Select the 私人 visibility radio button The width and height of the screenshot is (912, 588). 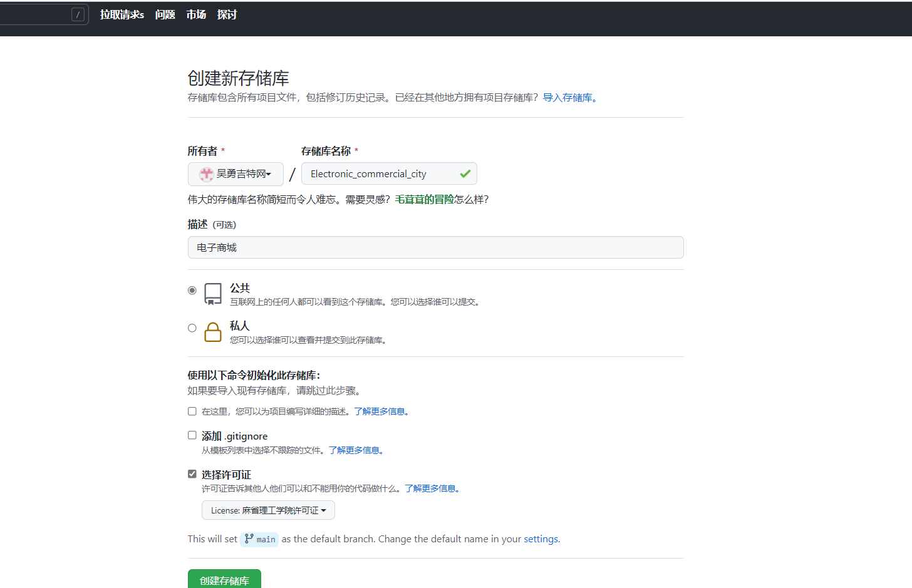[192, 328]
